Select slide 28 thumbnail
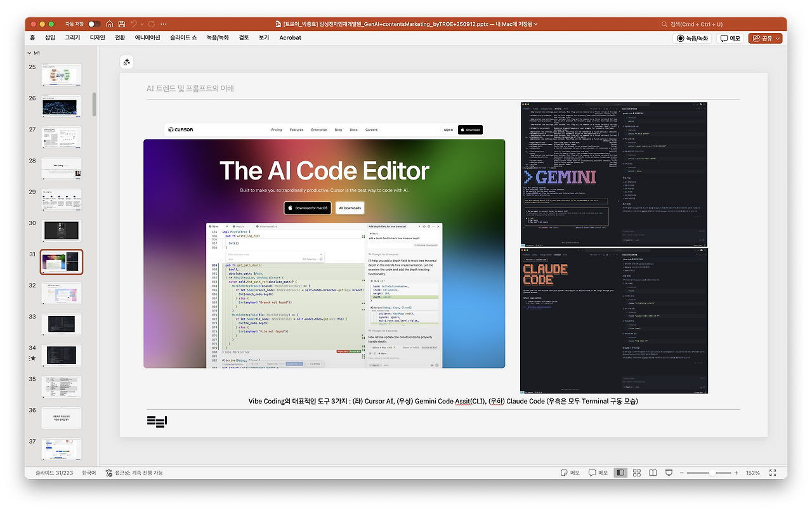Image resolution: width=812 pixels, height=512 pixels. [62, 168]
